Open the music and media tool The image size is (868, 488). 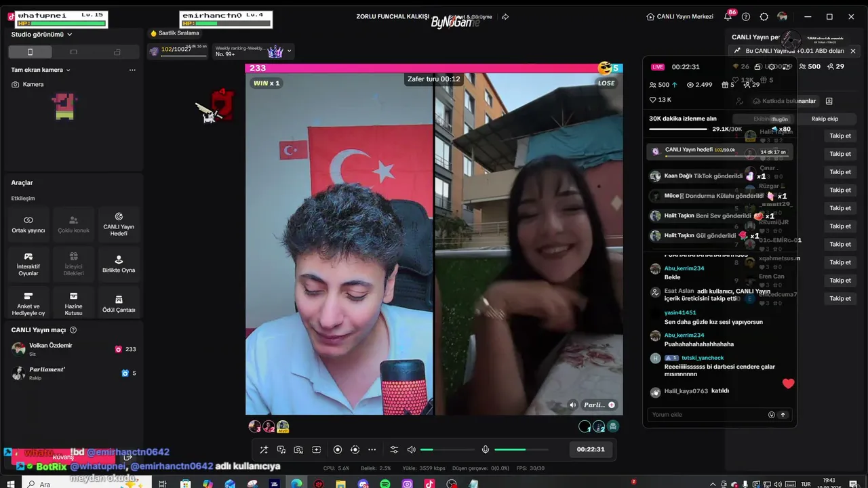[281, 449]
